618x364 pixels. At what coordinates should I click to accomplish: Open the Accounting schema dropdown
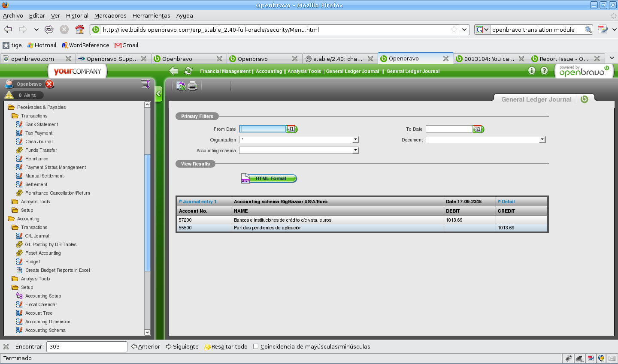point(355,150)
